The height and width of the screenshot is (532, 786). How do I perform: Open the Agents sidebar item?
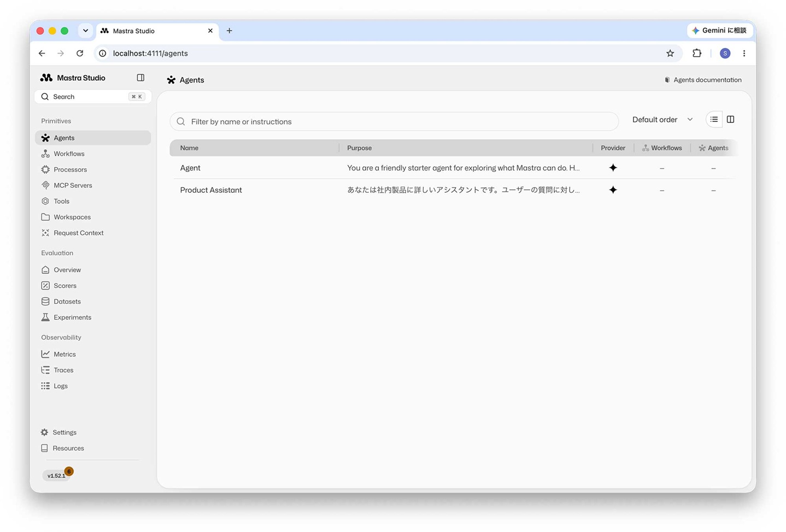[93, 138]
